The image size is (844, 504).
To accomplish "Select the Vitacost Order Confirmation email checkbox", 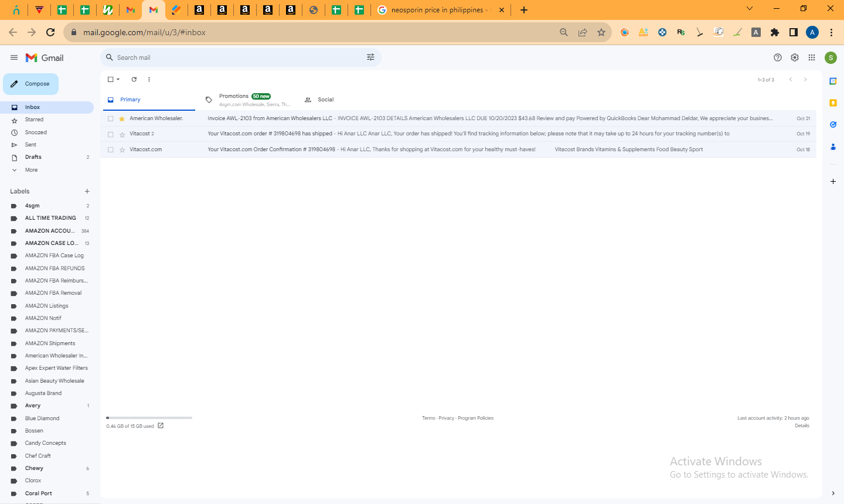I will point(110,149).
